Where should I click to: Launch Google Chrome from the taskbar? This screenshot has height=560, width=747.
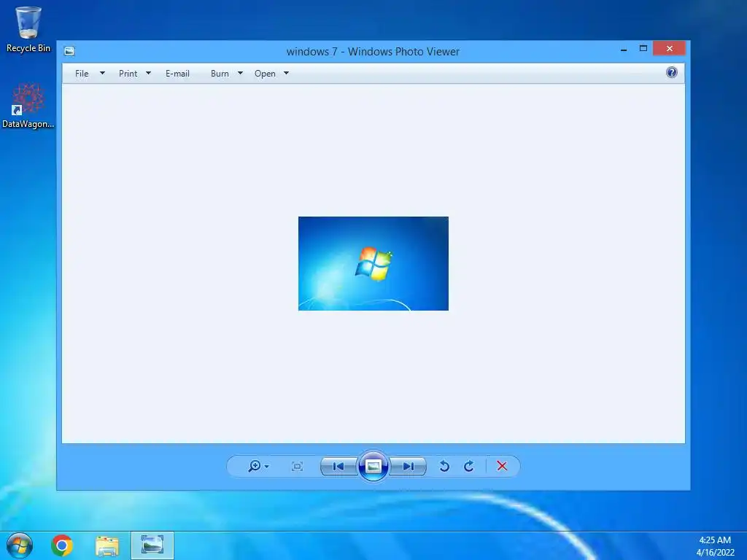(62, 545)
